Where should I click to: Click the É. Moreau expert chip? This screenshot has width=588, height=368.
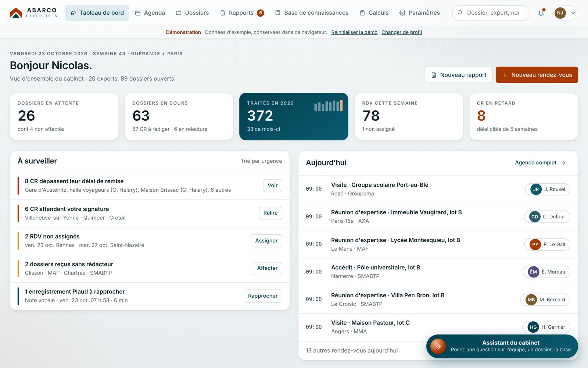click(546, 272)
